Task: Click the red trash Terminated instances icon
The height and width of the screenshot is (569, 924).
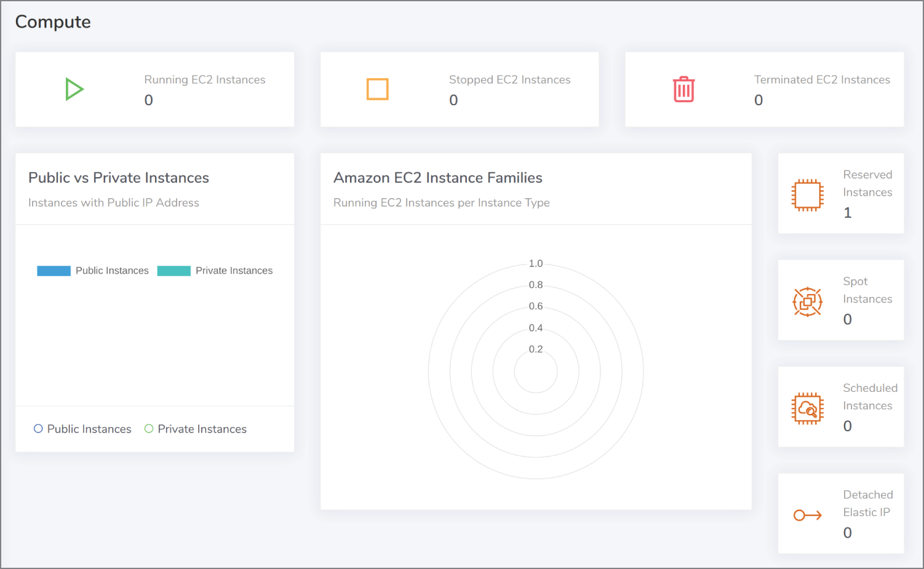Action: 683,89
